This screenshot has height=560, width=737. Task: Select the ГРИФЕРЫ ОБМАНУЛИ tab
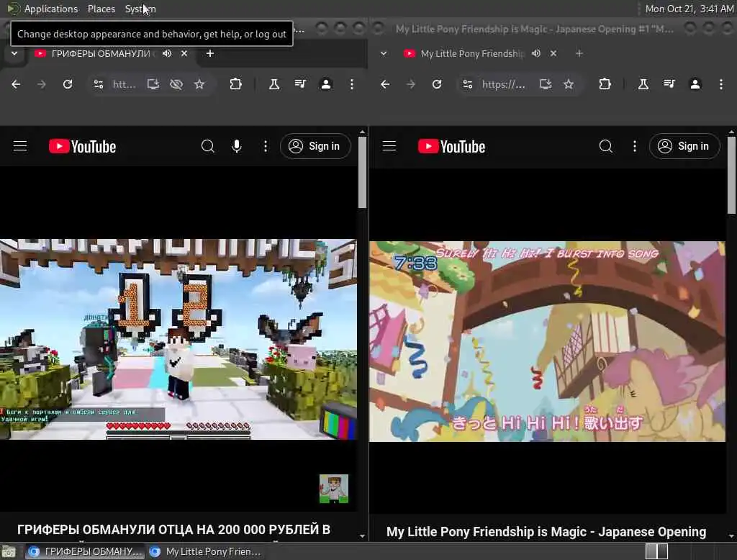(99, 53)
